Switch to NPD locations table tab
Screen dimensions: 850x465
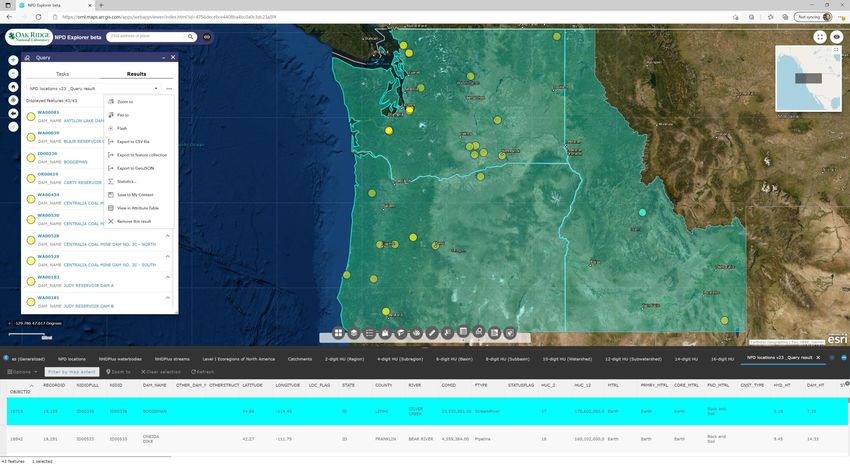72,359
